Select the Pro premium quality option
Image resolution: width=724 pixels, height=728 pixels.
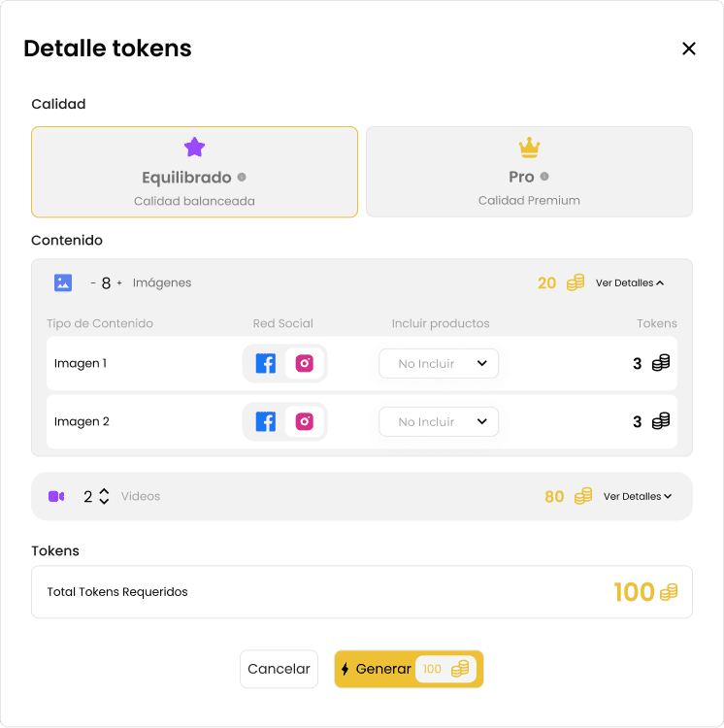tap(529, 172)
